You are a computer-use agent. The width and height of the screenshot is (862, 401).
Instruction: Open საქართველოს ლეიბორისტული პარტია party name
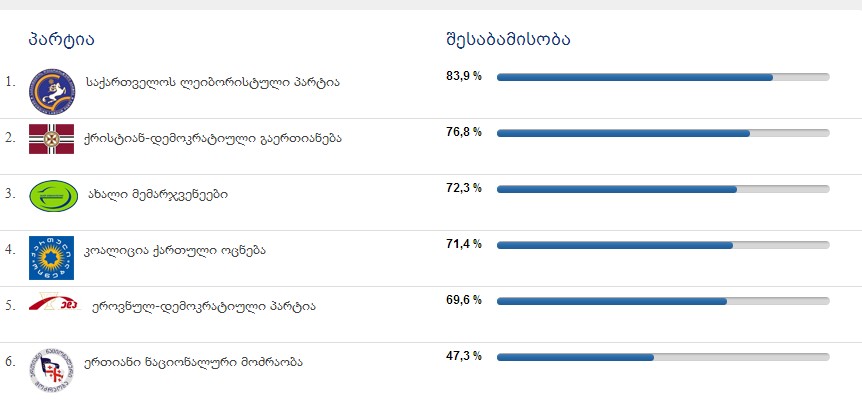click(x=213, y=81)
